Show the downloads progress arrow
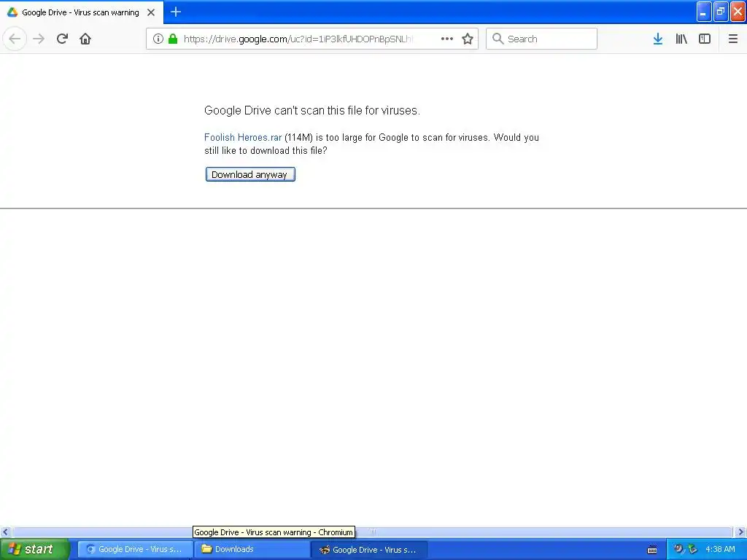Screen dimensions: 747x560 tap(658, 39)
